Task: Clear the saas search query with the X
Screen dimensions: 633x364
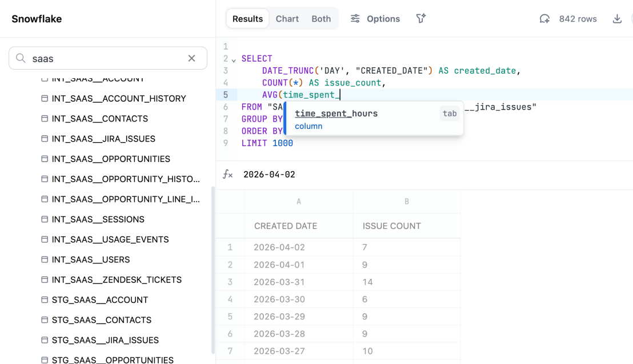Action: [x=192, y=58]
